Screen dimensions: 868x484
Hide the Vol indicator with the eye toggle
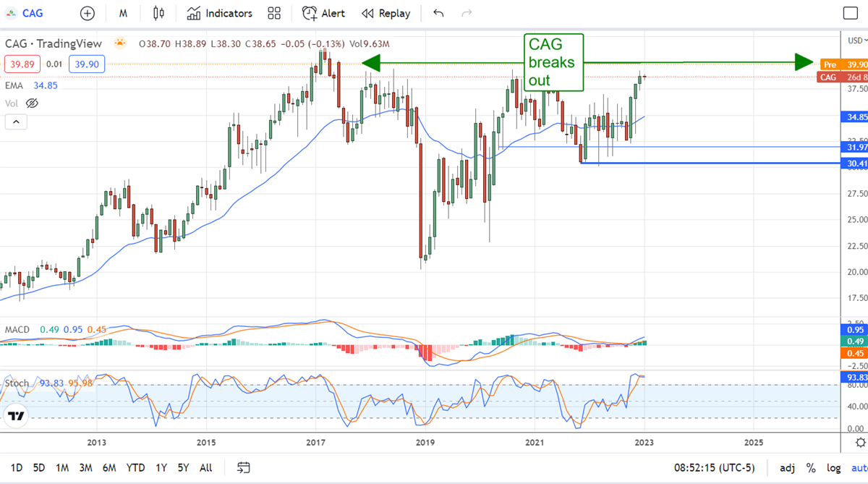click(x=32, y=103)
